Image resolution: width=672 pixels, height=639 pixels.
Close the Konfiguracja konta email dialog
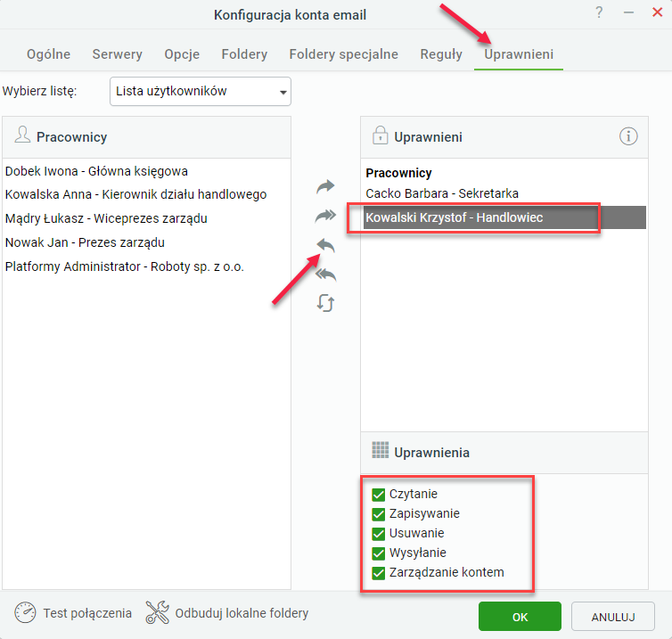[657, 12]
